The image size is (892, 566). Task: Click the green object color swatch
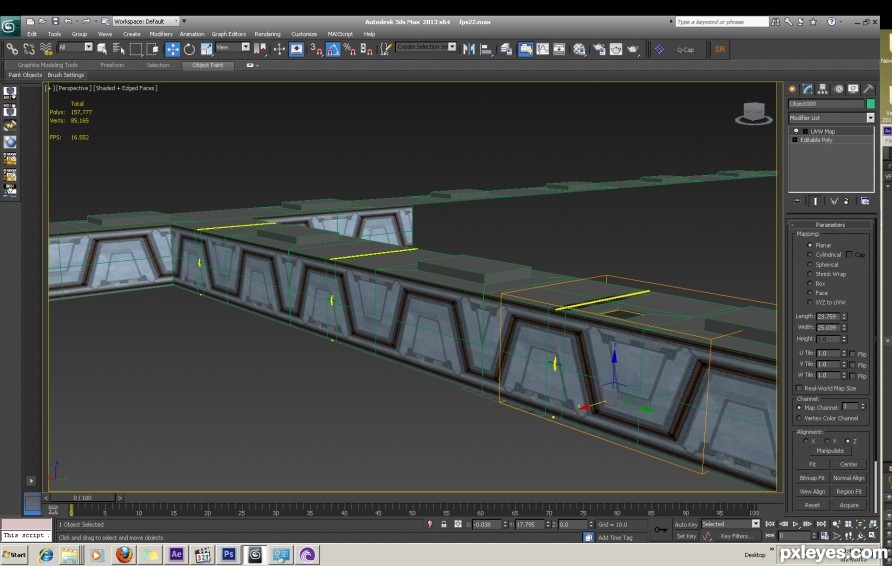(870, 104)
